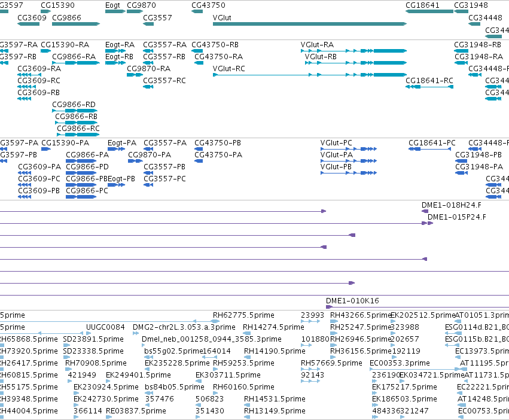Click the CG9866-RD transcript
Image resolution: width=509 pixels, height=420 pixels.
coord(75,111)
